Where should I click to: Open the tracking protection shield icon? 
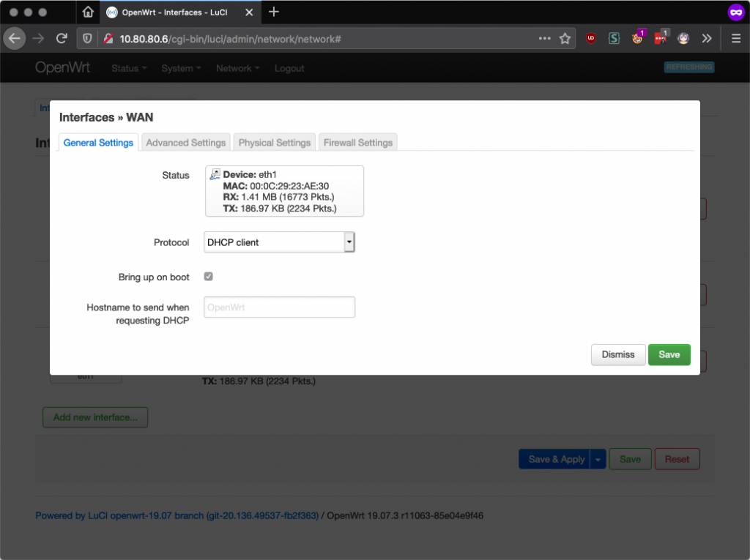87,39
